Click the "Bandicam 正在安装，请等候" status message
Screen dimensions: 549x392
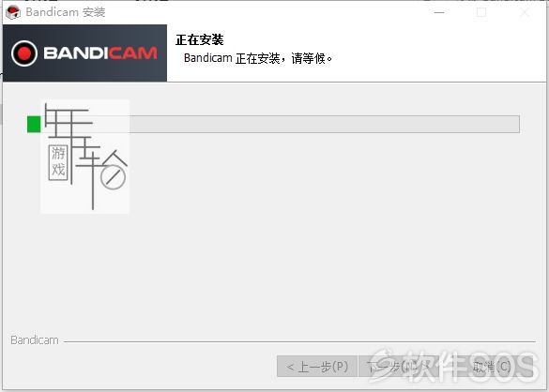coord(258,58)
